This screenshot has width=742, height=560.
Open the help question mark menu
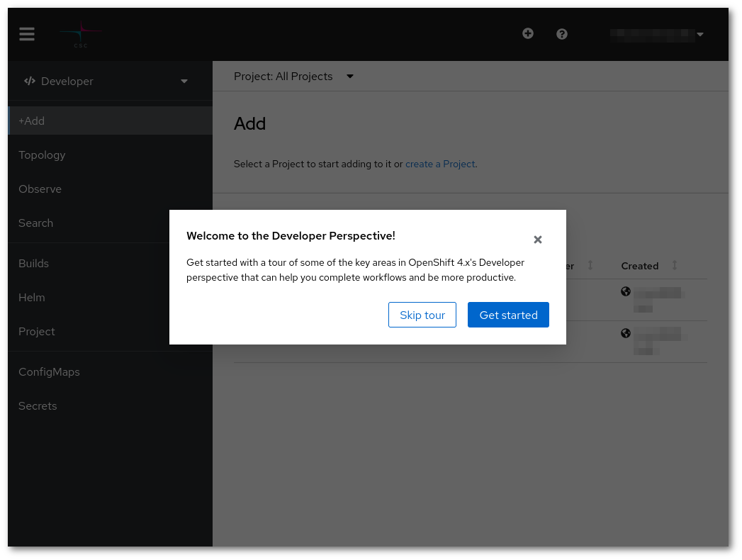click(x=562, y=34)
